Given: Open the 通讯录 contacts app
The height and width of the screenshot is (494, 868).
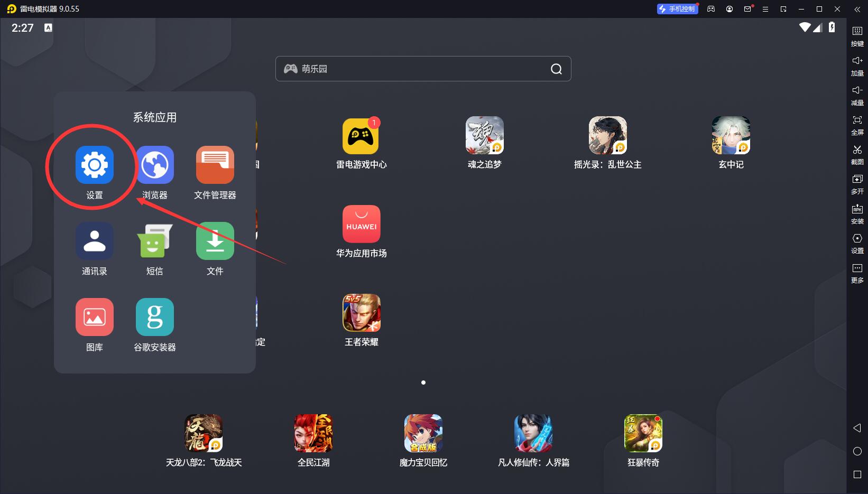Looking at the screenshot, I should click(x=95, y=241).
